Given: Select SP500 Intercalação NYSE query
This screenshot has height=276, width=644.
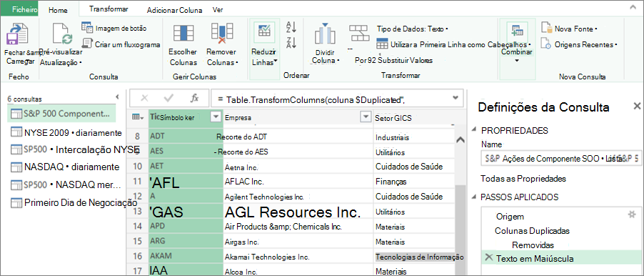Looking at the screenshot, I should (75, 149).
